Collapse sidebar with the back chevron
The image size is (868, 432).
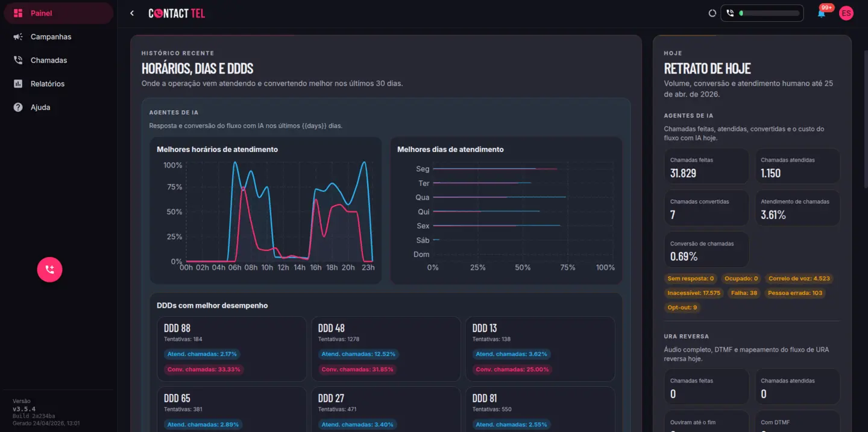(132, 13)
